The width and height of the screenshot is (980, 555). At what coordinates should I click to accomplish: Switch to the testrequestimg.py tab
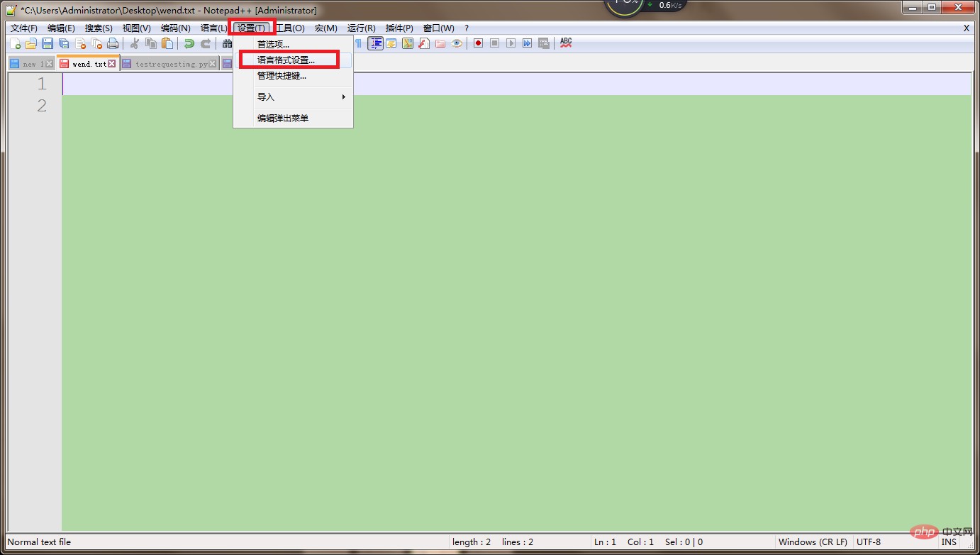click(x=171, y=64)
